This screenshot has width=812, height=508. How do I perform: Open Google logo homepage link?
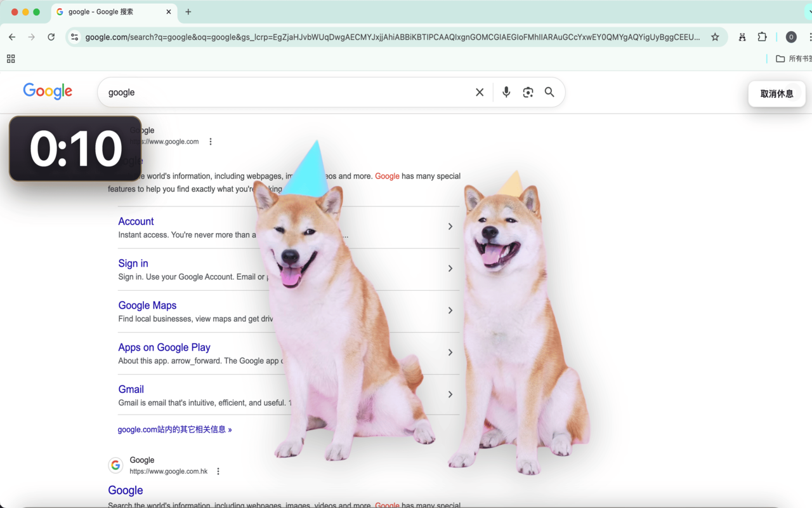[x=48, y=91]
